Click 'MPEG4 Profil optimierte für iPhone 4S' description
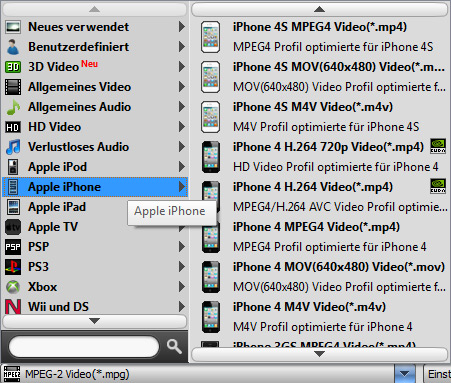The image size is (451, 383). (x=333, y=47)
